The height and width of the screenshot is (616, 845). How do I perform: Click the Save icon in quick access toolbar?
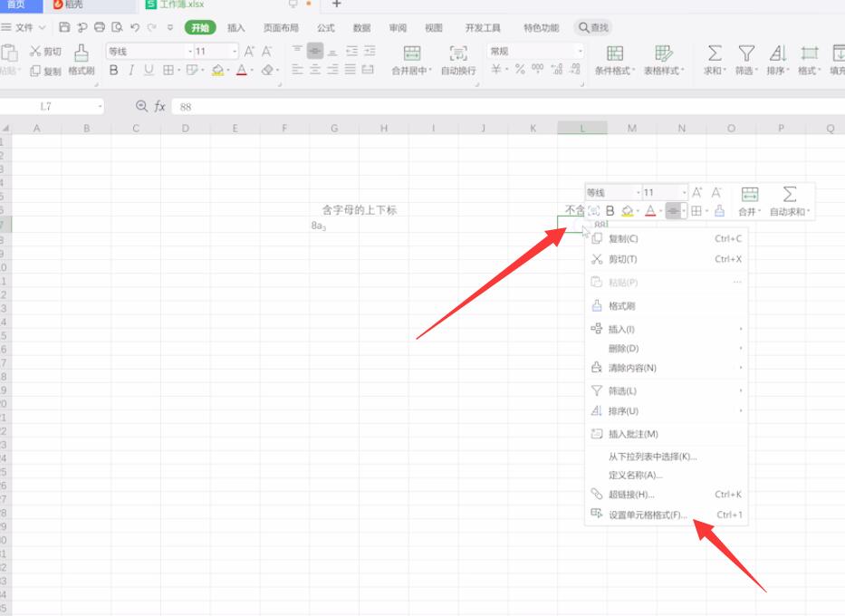point(64,27)
